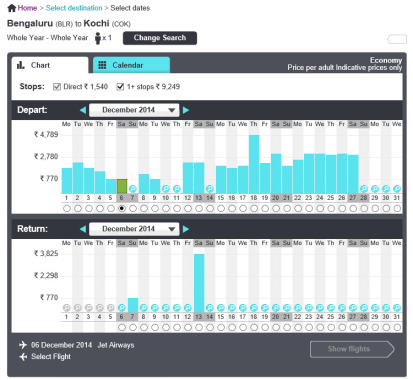The height and width of the screenshot is (380, 413).
Task: Select return radio button for date 13
Action: 199,328
